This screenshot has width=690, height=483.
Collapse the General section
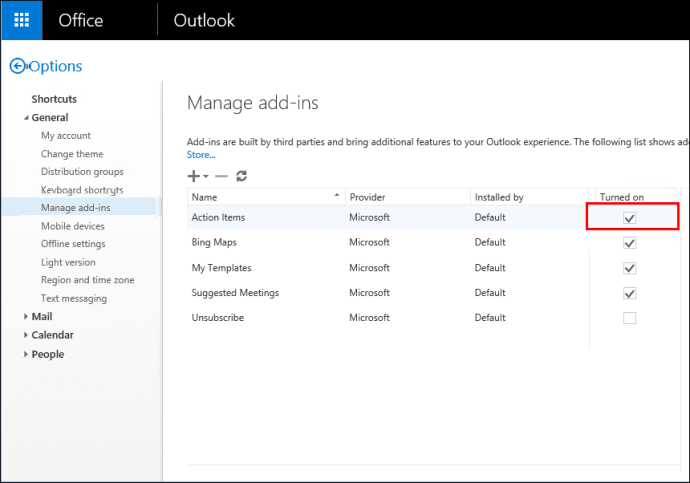pos(25,118)
